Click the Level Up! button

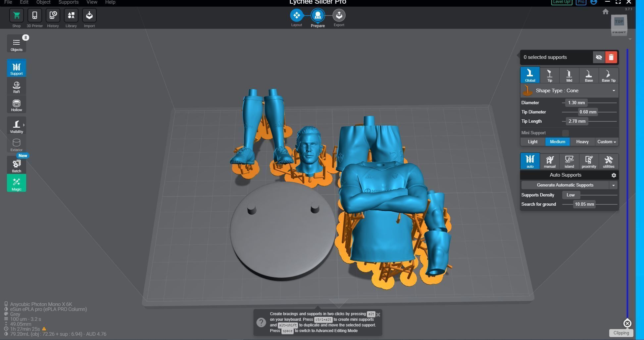tap(562, 2)
